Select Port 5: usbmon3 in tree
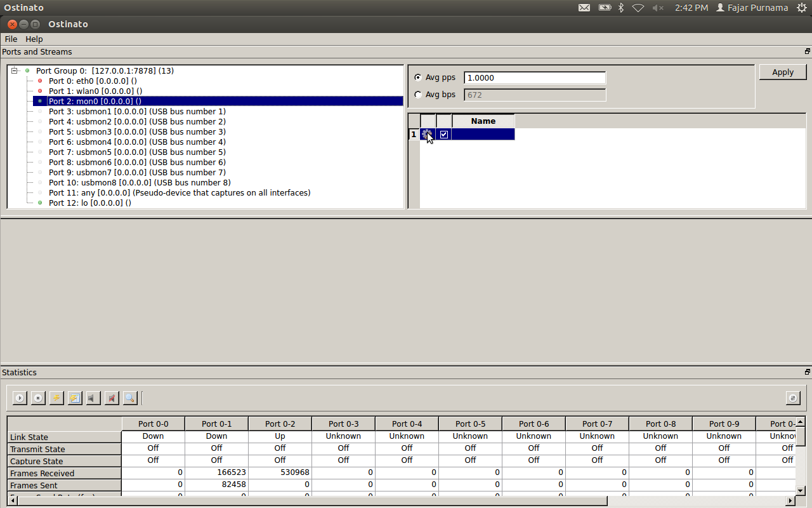Viewport: 812px width, 508px height. (x=137, y=131)
